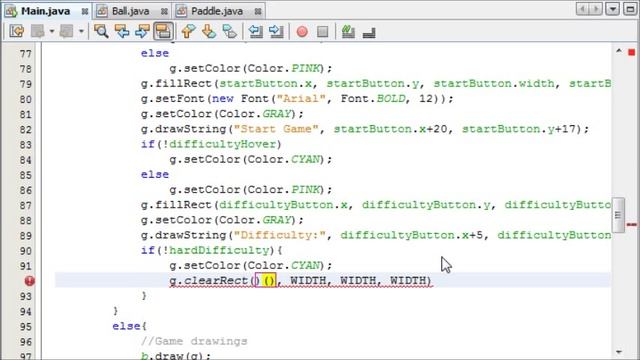Click Find Next Occurrence icon
Image resolution: width=640 pixels, height=360 pixels.
(142, 31)
